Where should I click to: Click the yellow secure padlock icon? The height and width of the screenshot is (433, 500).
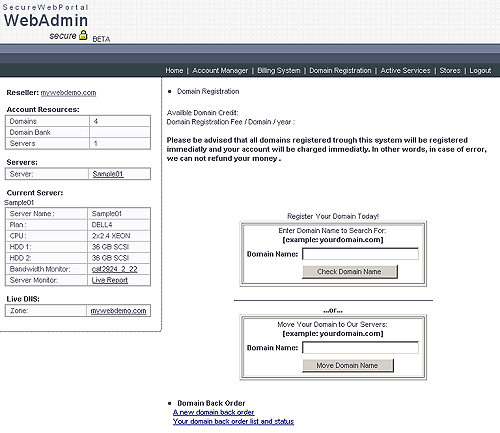pos(83,35)
